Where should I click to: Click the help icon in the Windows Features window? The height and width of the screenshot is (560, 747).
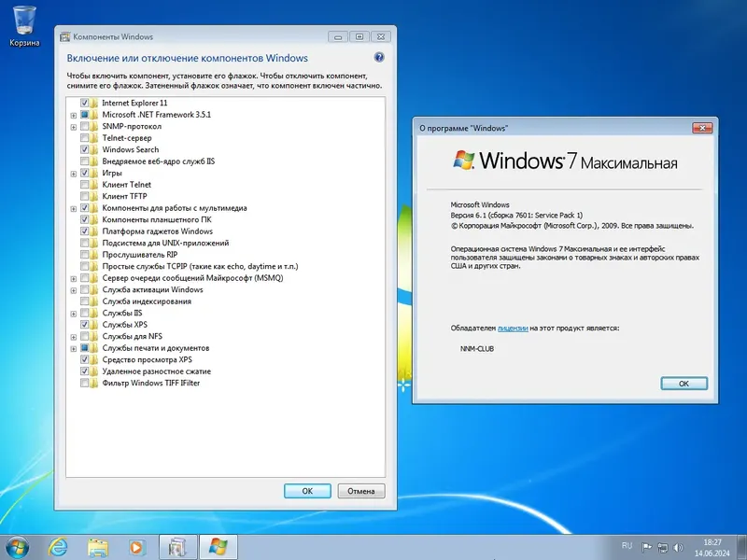[x=377, y=57]
